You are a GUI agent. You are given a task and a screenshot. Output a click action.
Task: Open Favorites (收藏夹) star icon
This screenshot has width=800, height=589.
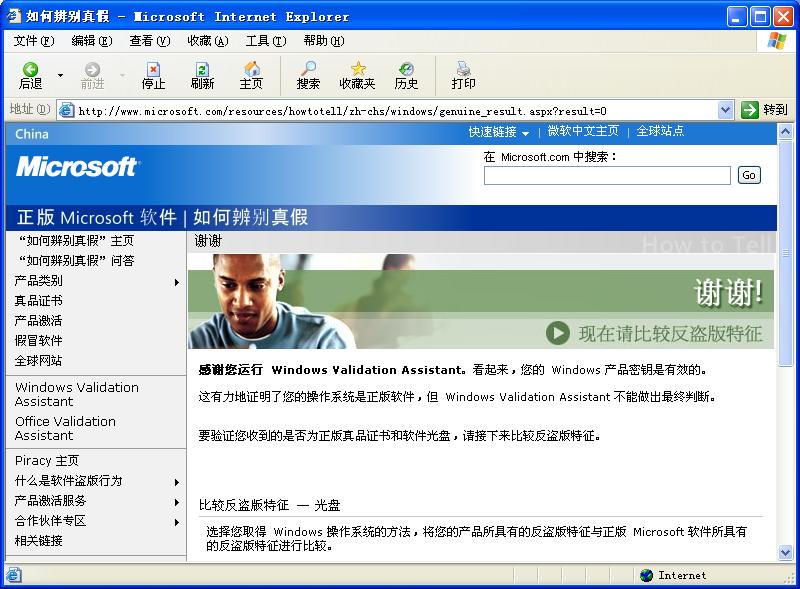tap(358, 69)
